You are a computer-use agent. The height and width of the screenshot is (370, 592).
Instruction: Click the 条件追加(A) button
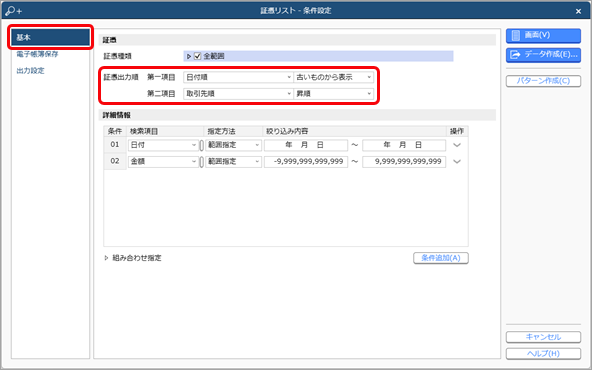441,258
